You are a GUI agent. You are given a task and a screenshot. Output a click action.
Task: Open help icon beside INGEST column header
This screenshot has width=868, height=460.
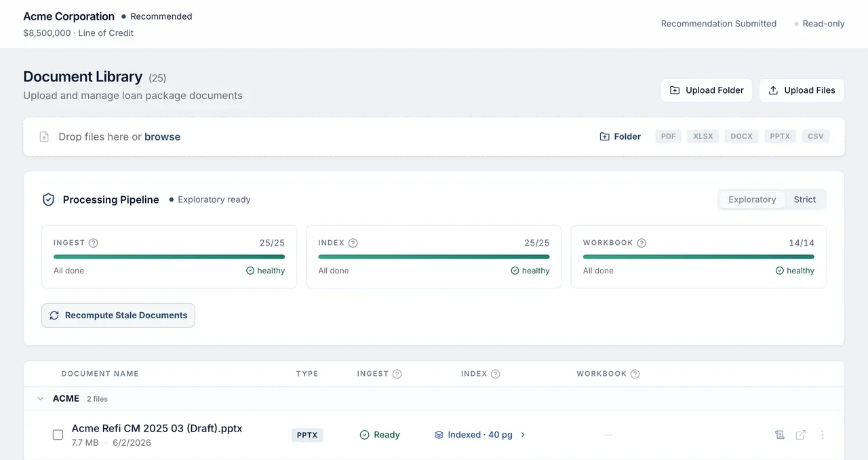[x=397, y=374]
